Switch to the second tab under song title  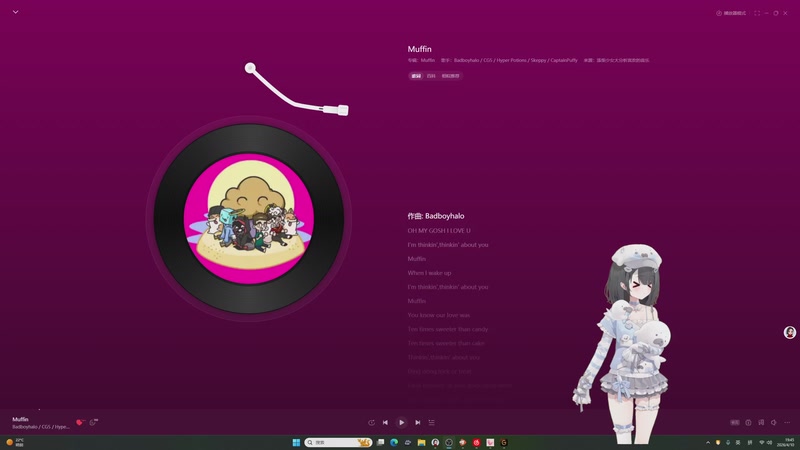(431, 76)
